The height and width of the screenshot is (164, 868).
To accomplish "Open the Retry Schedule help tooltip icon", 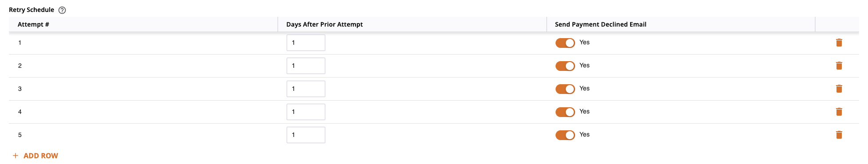I will [x=62, y=10].
